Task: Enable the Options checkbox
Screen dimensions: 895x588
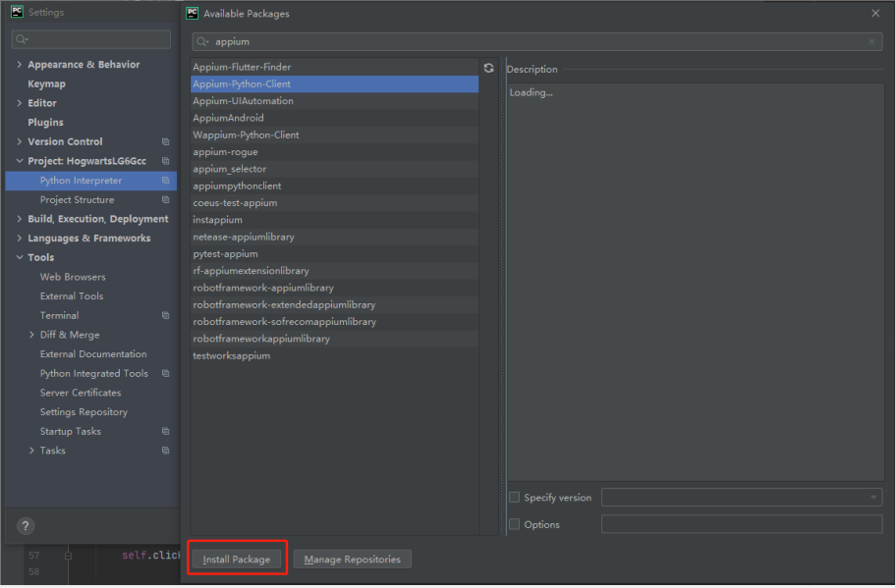Action: click(514, 524)
